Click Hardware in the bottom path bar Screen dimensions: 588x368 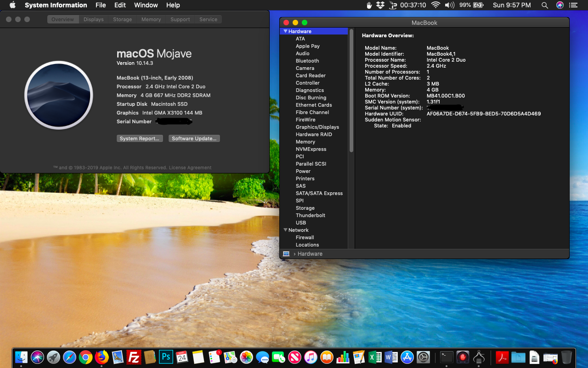coord(310,254)
